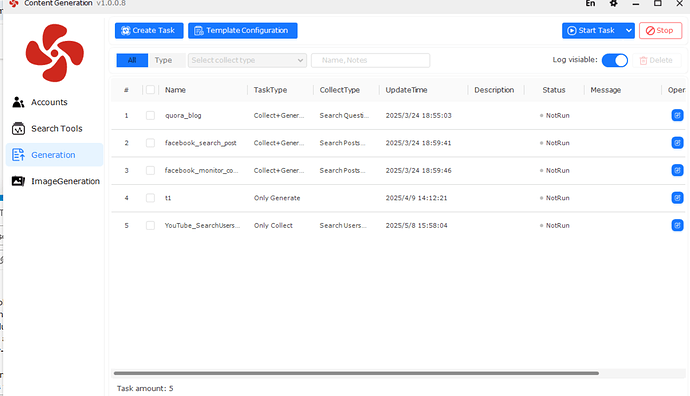Click the edit icon for task t1
This screenshot has width=690, height=396.
point(677,198)
